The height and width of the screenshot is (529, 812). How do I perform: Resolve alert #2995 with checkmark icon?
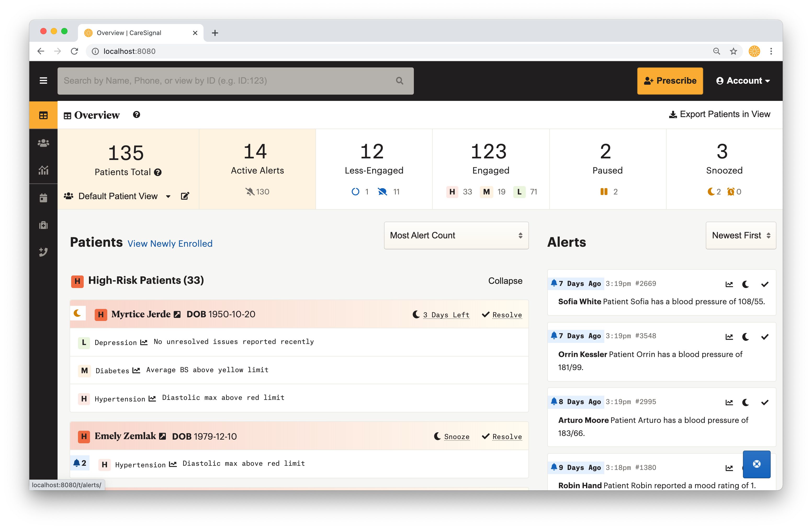(765, 402)
